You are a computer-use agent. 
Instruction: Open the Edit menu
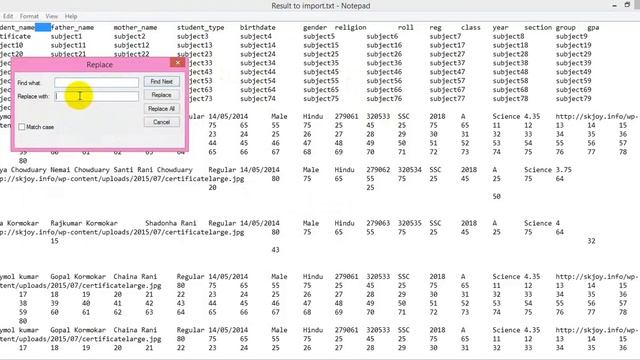pos(8,16)
